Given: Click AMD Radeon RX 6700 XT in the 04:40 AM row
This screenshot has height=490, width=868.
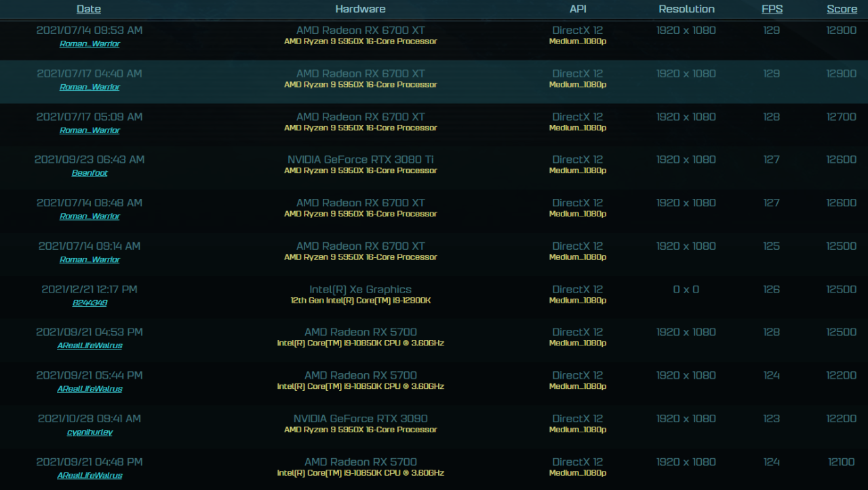Looking at the screenshot, I should [x=360, y=73].
